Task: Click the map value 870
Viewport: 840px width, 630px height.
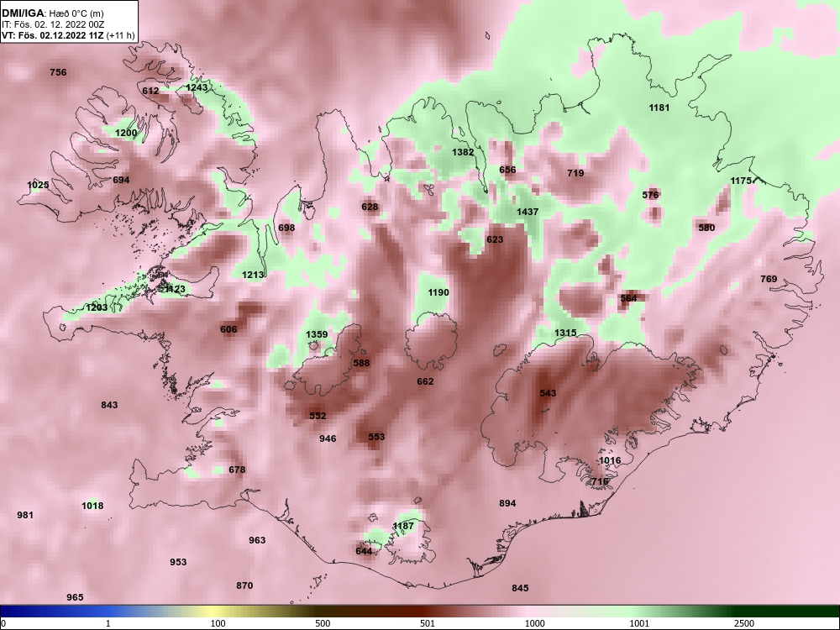Action: 244,585
